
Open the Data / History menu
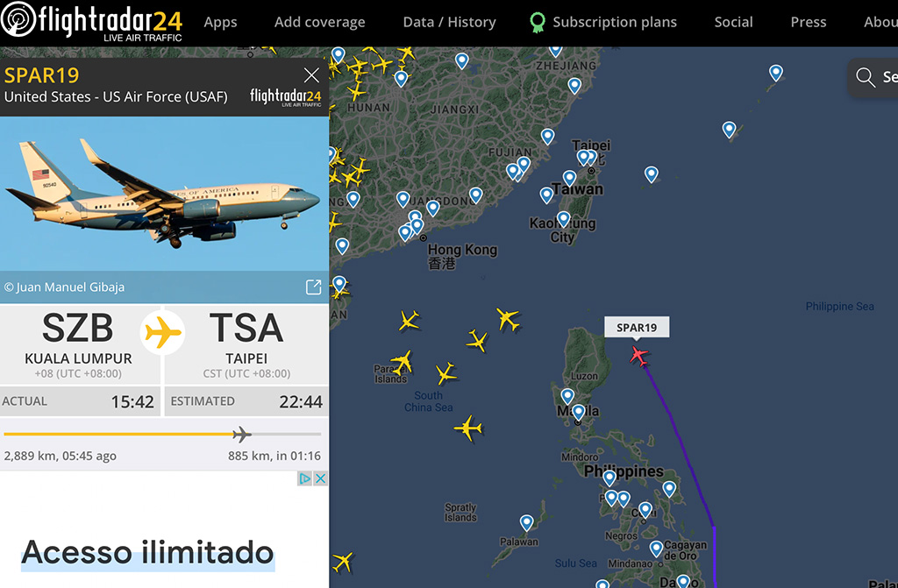pyautogui.click(x=449, y=22)
